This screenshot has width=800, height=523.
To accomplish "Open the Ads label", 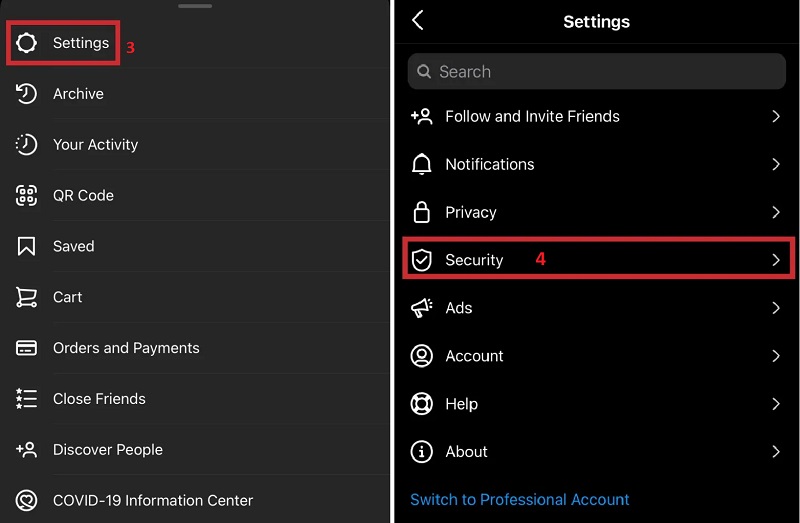I will [x=459, y=308].
